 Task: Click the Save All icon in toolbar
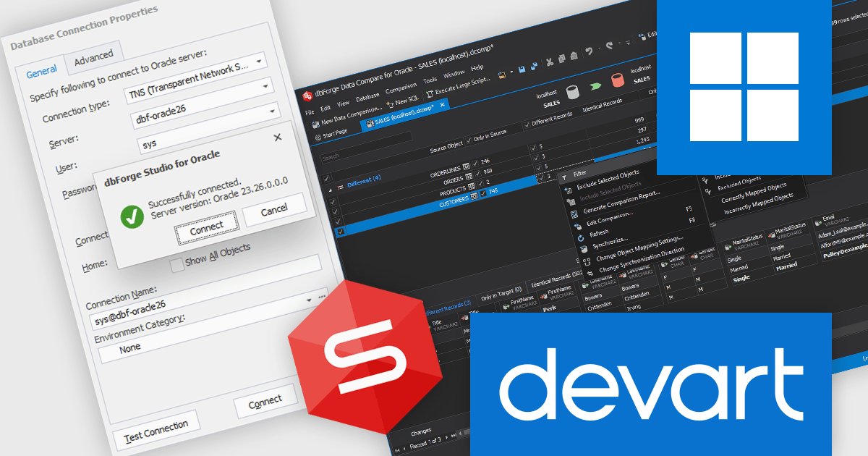tap(534, 66)
